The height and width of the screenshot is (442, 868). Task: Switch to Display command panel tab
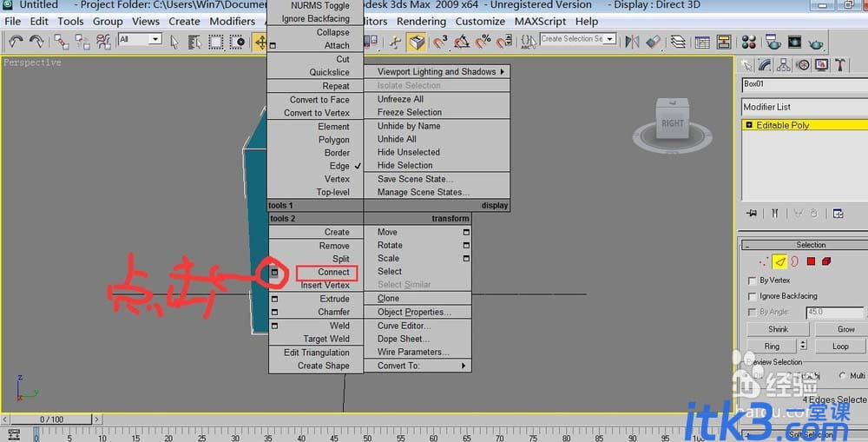[x=821, y=65]
